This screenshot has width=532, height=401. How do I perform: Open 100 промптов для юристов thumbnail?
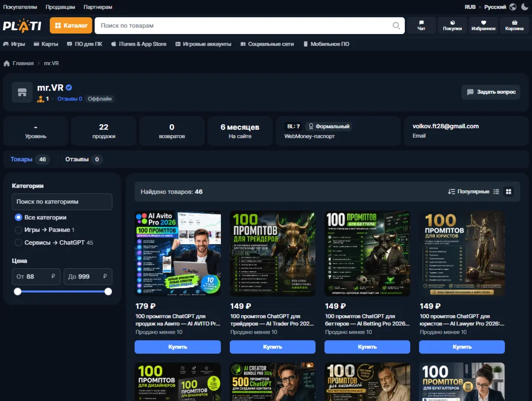click(x=462, y=254)
